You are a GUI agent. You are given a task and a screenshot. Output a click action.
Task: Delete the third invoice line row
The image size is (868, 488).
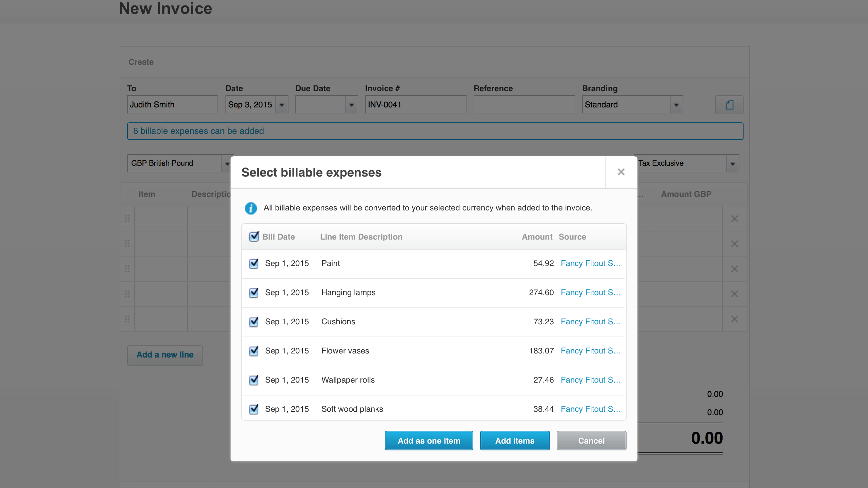(x=734, y=269)
